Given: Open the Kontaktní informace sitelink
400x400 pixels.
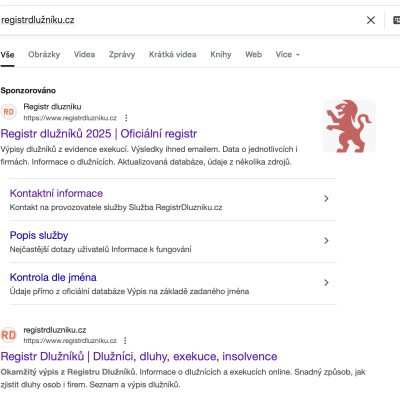Looking at the screenshot, I should click(56, 193).
